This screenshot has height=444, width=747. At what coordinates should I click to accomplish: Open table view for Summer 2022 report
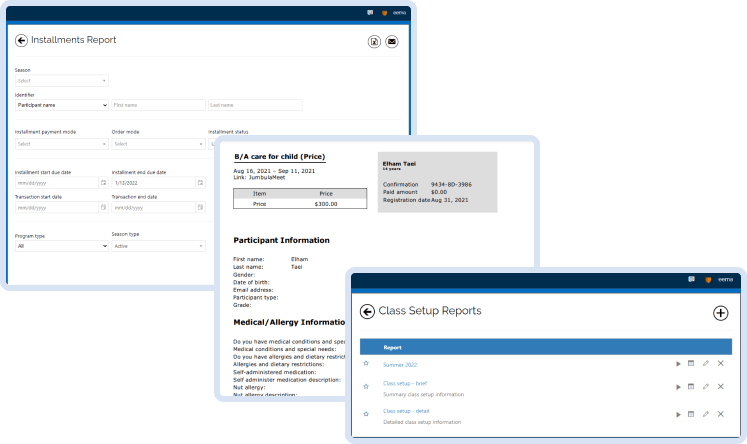click(x=691, y=363)
